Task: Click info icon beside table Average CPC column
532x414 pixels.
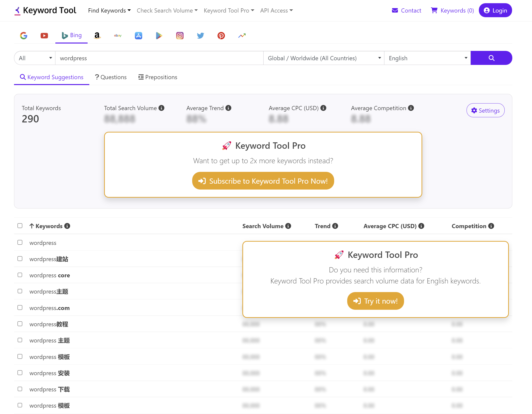Action: tap(421, 226)
